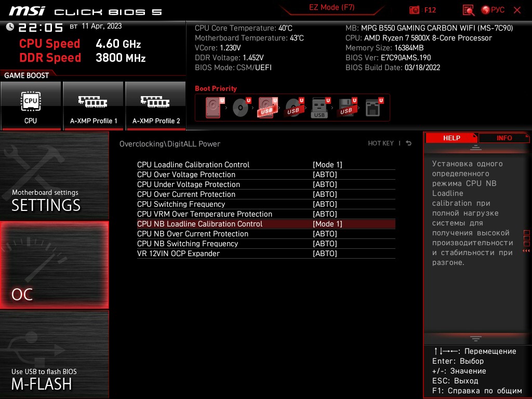Screen dimensions: 532x399
Task: Click the CPU Speed 4.60 GHz readout
Action: tap(80, 44)
